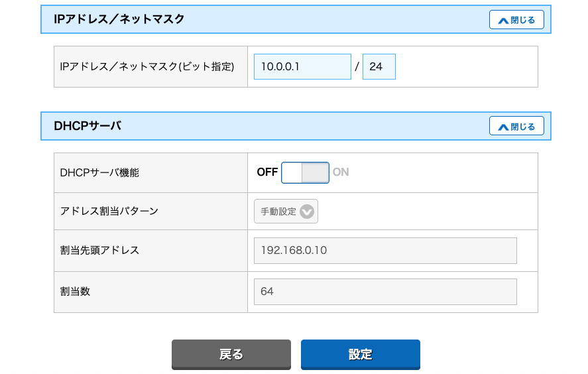
Task: Click the アドレス割当パターン row label
Action: 109,212
